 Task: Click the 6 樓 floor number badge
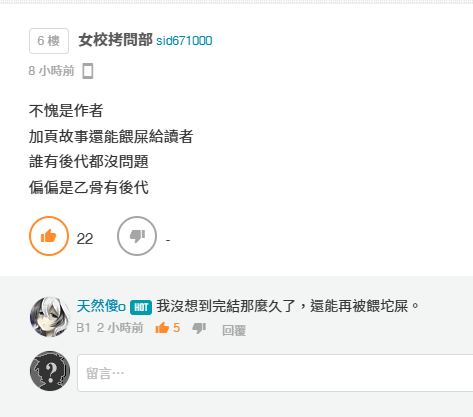[49, 41]
